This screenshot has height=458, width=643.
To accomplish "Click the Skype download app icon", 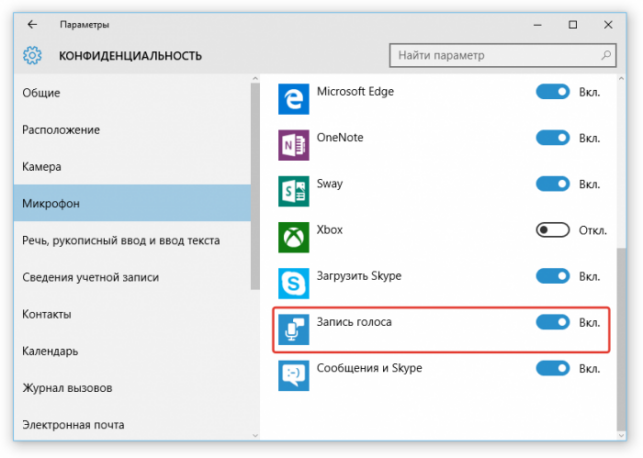I will [294, 284].
